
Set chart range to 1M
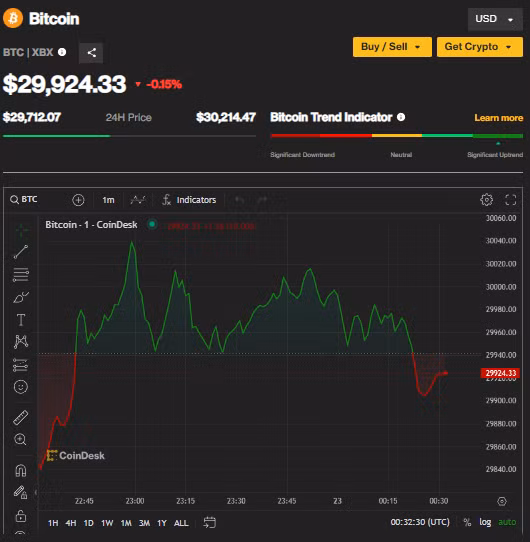[x=126, y=523]
